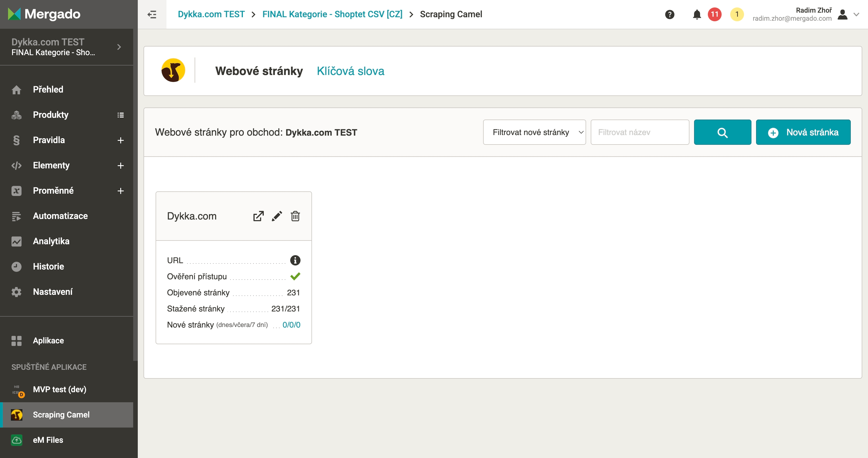Image resolution: width=868 pixels, height=458 pixels.
Task: Delete Dykka.com page with trash icon
Action: pos(295,216)
